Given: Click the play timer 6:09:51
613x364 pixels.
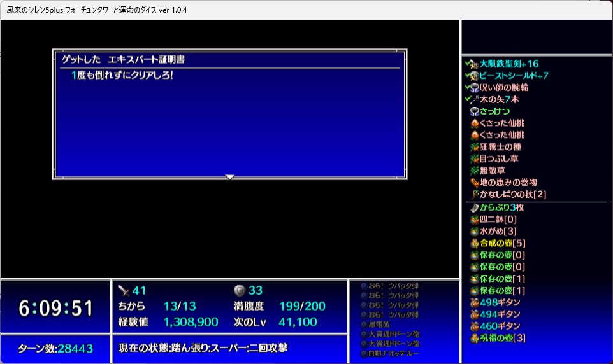Looking at the screenshot, I should tap(55, 308).
